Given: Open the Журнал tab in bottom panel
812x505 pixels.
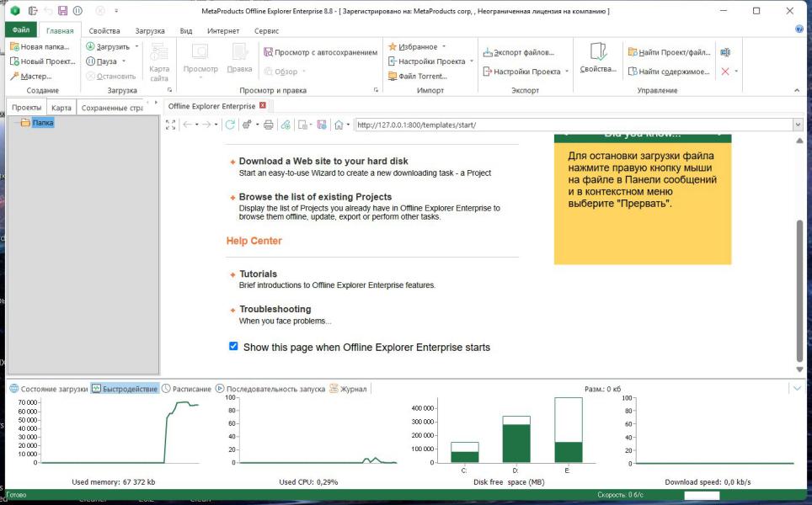Looking at the screenshot, I should [353, 389].
